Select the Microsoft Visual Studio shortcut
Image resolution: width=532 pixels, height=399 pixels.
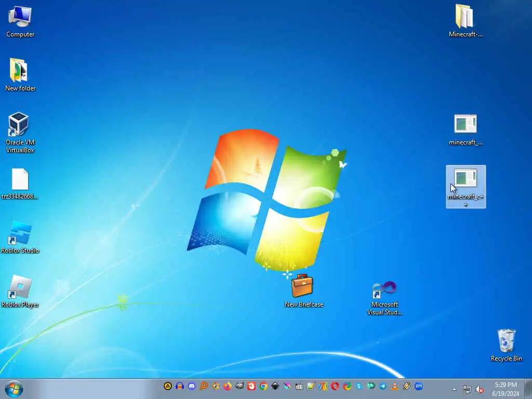pyautogui.click(x=384, y=298)
